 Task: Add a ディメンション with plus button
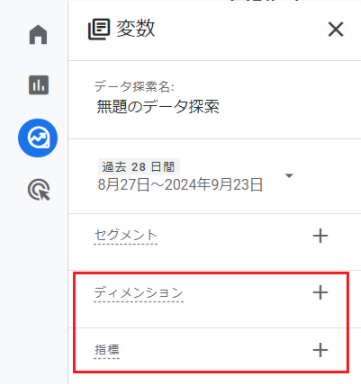[320, 293]
